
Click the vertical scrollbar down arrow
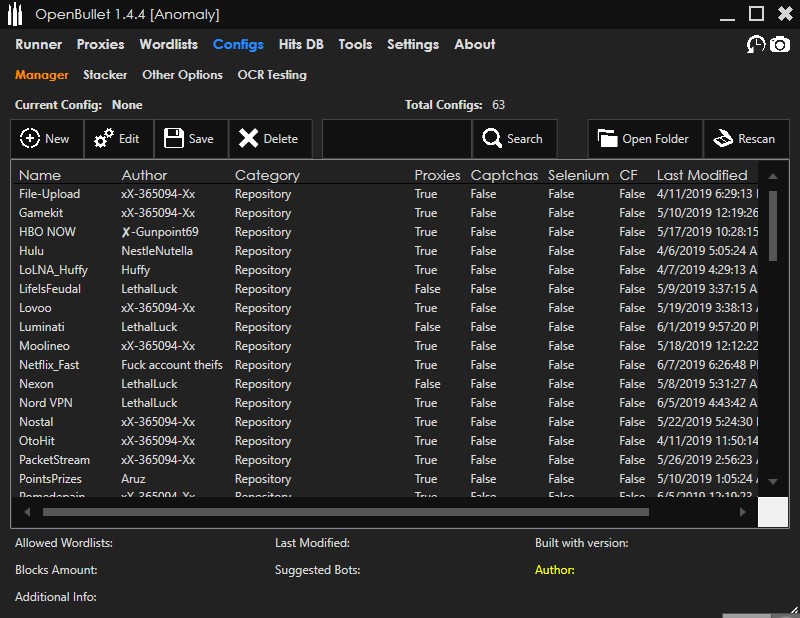pos(772,481)
